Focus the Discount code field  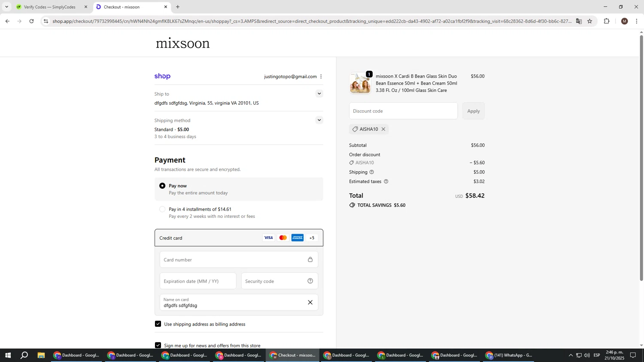tap(403, 111)
